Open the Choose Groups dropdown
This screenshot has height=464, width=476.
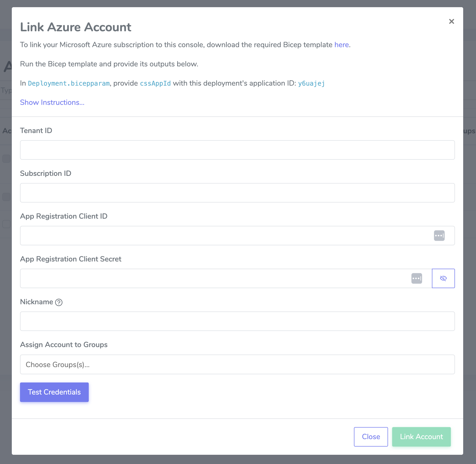[237, 364]
